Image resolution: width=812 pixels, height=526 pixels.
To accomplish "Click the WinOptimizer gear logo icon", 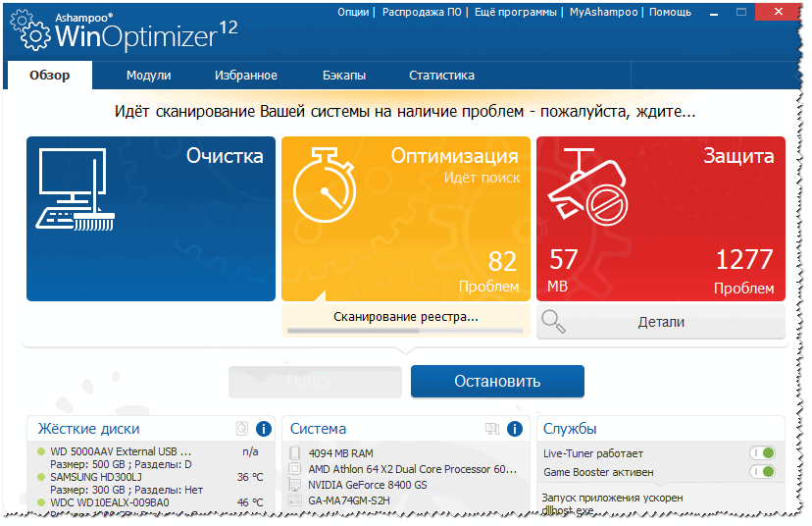I will [x=30, y=31].
